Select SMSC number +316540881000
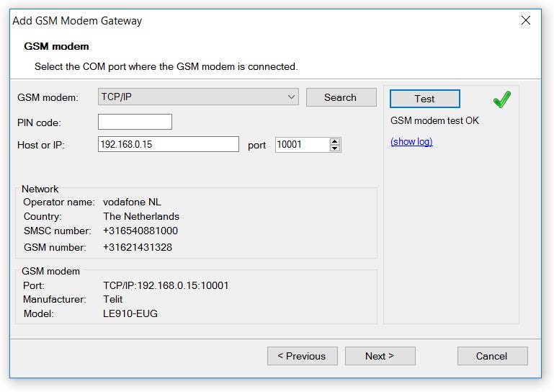 click(x=140, y=231)
